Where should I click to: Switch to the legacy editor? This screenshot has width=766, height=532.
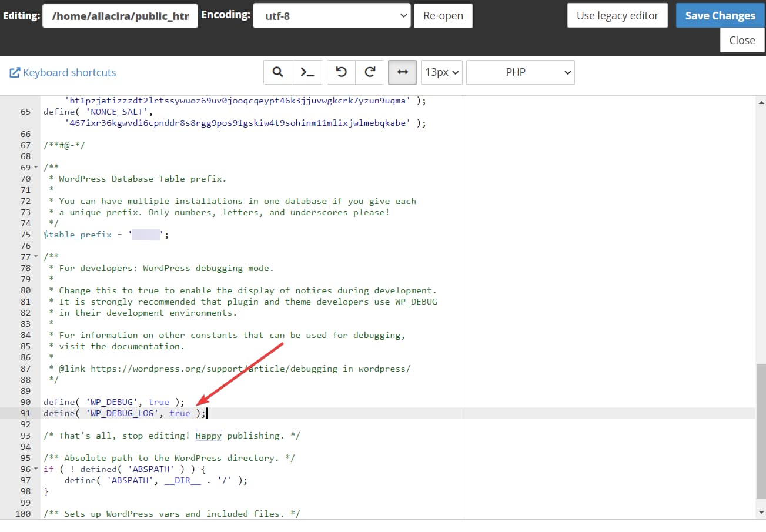point(617,15)
